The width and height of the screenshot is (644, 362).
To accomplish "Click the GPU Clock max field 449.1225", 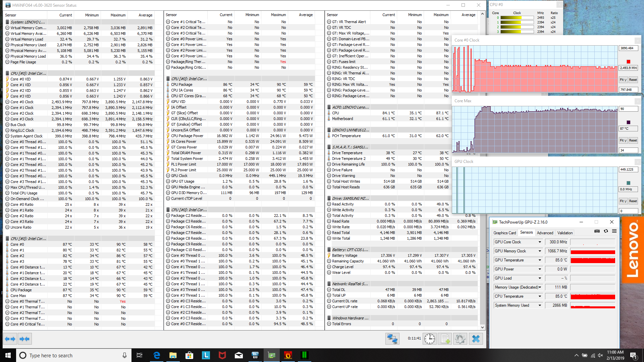I will pos(628,170).
